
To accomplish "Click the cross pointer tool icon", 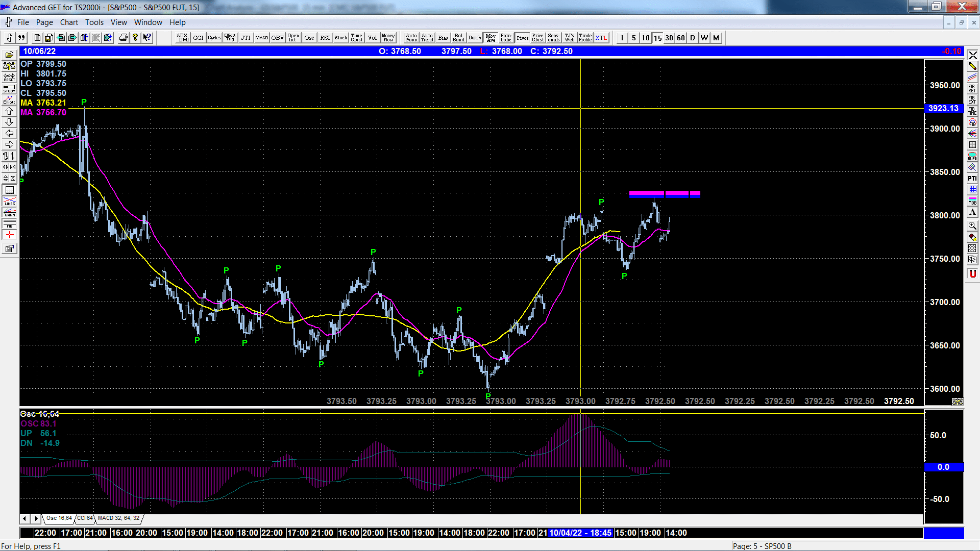I will pyautogui.click(x=972, y=55).
